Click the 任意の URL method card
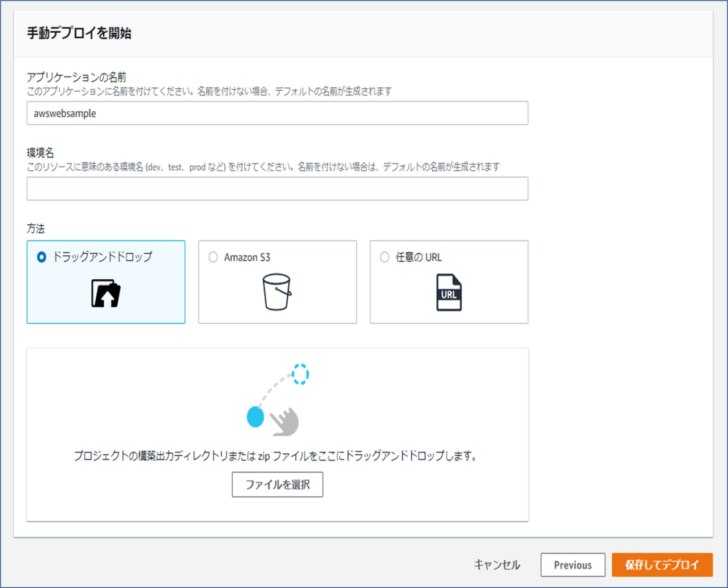The width and height of the screenshot is (728, 588). (x=449, y=282)
